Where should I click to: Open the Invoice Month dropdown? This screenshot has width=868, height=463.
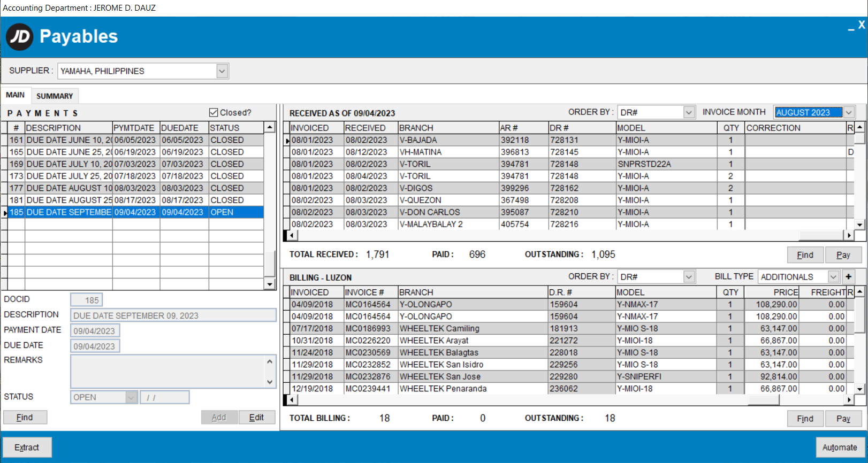click(849, 112)
